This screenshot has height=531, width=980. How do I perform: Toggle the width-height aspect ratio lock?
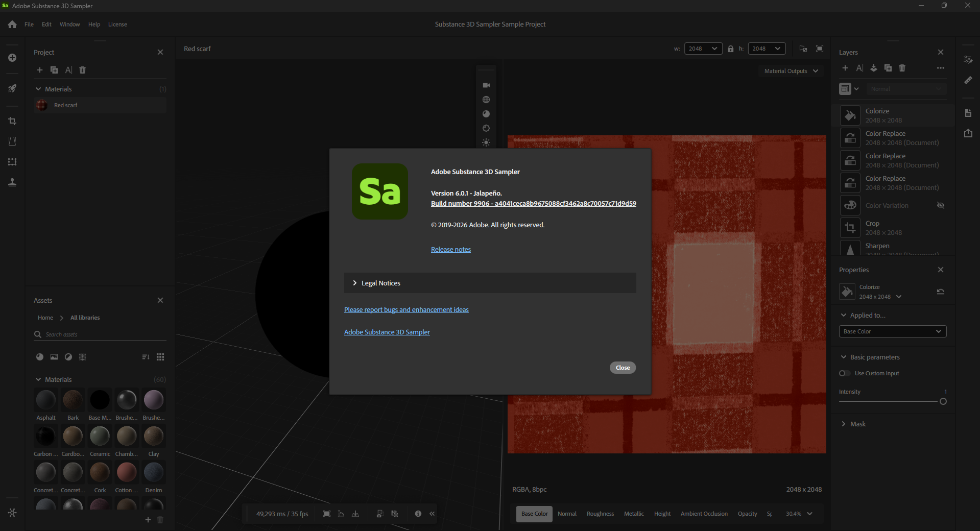731,49
